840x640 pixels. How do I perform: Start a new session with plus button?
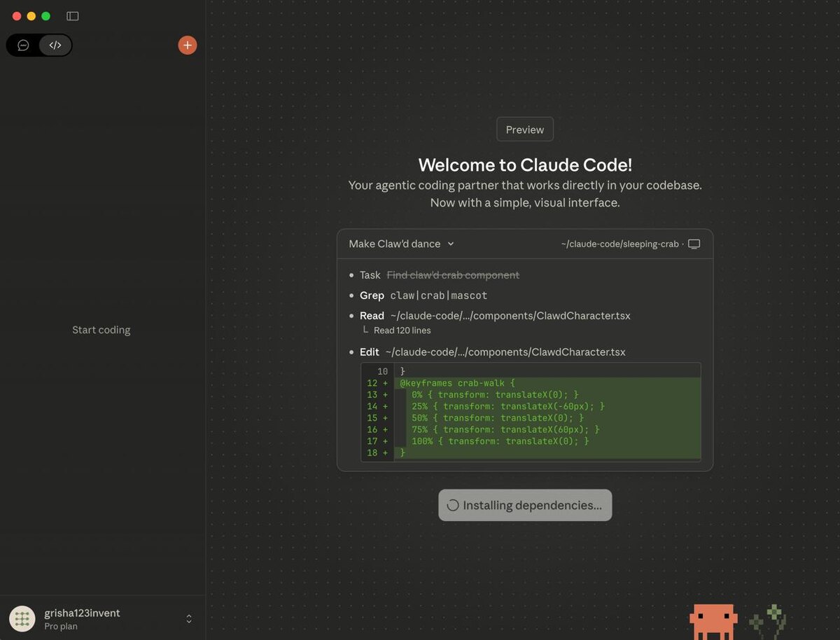click(187, 46)
